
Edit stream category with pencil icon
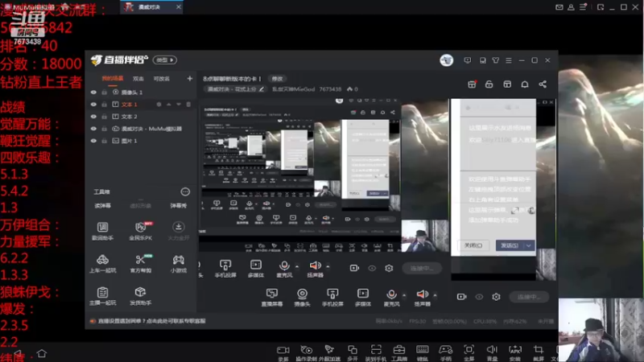pyautogui.click(x=261, y=89)
